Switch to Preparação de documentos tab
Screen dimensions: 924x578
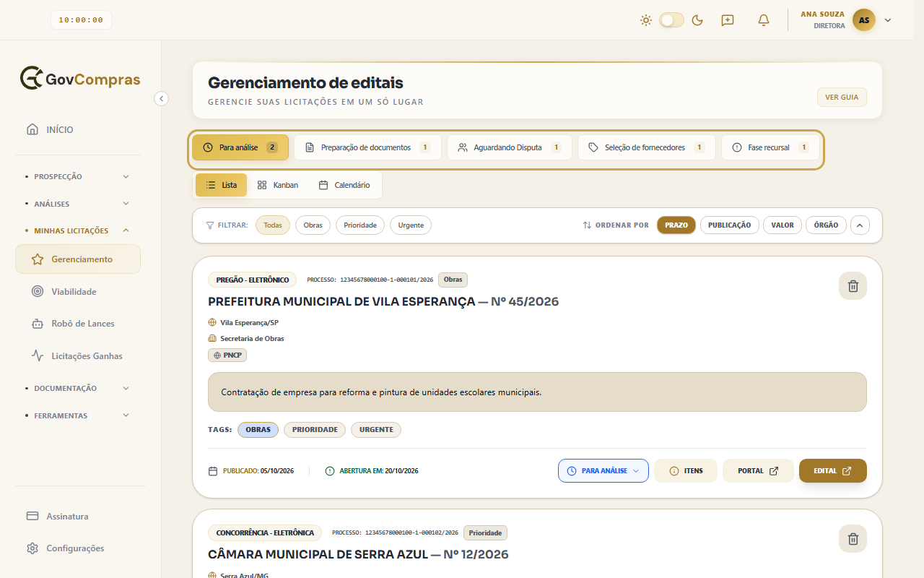(x=367, y=147)
